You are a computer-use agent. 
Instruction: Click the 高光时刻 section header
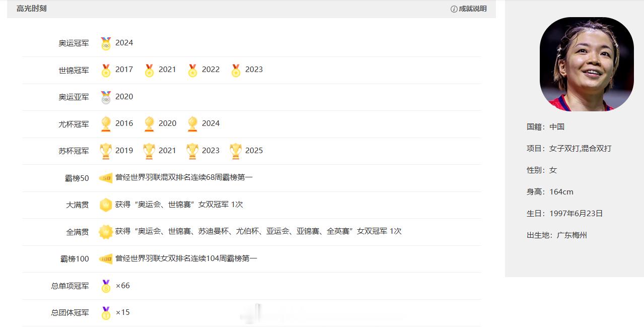pyautogui.click(x=31, y=9)
